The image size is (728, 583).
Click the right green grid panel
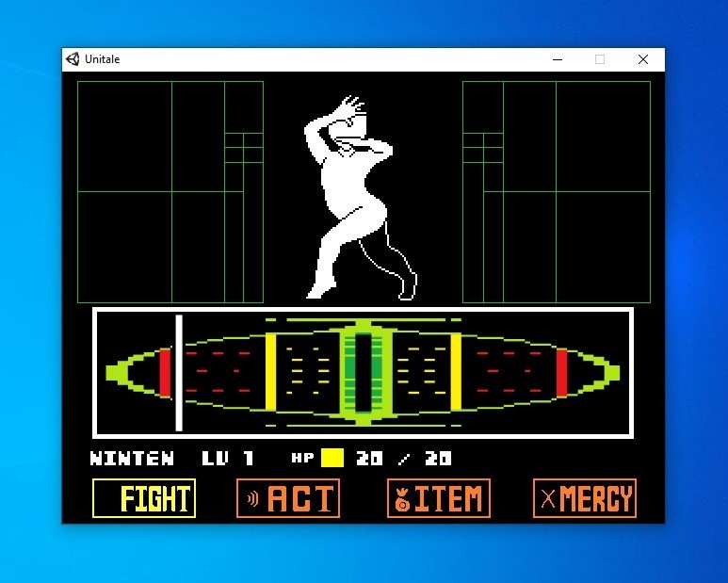(557, 192)
